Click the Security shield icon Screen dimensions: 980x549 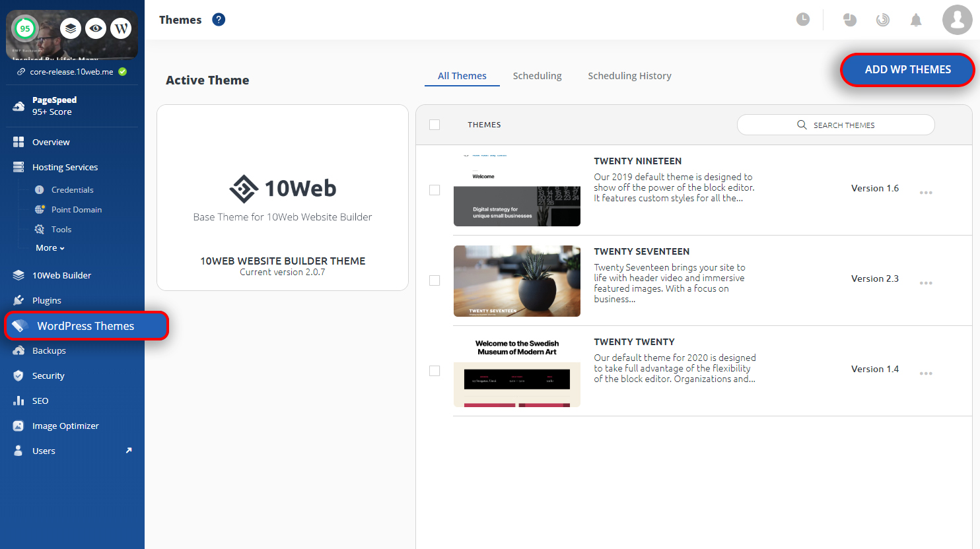tap(18, 375)
